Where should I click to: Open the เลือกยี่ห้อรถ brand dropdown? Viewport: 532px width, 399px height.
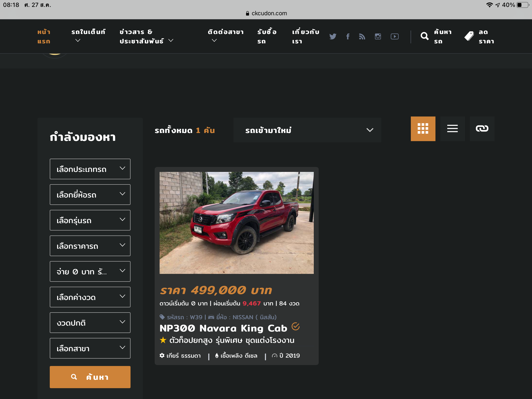coord(90,195)
